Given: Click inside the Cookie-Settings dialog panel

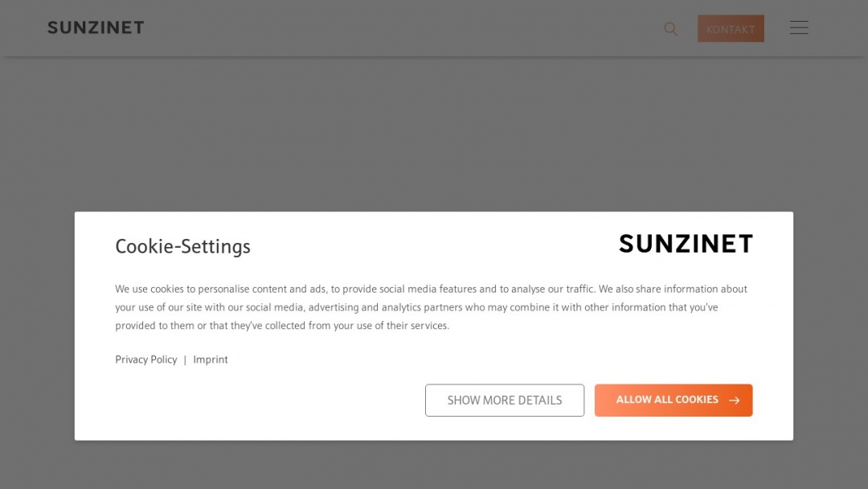Looking at the screenshot, I should click(434, 326).
